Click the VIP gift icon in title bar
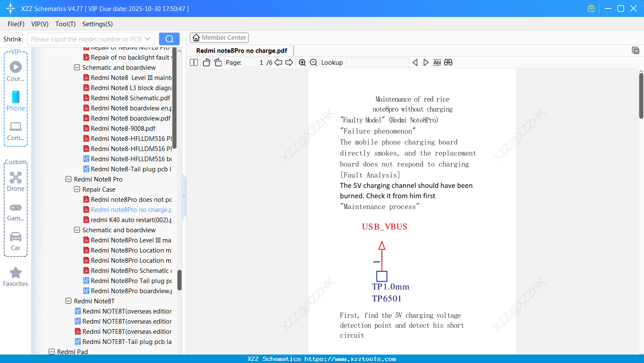Viewport: 644px width, 363px height. point(591,8)
